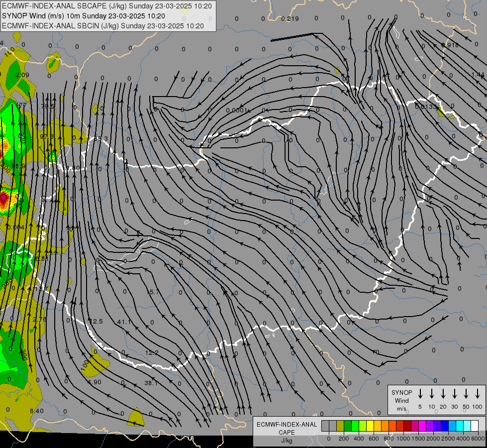Click the 1500 tick label in CAPE legend
487x448 pixels.
coord(418,439)
